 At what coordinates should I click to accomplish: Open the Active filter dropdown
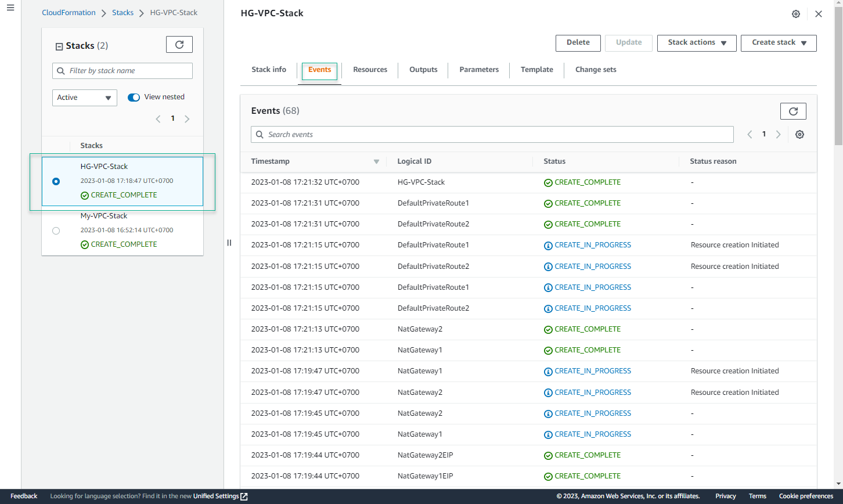[x=85, y=98]
